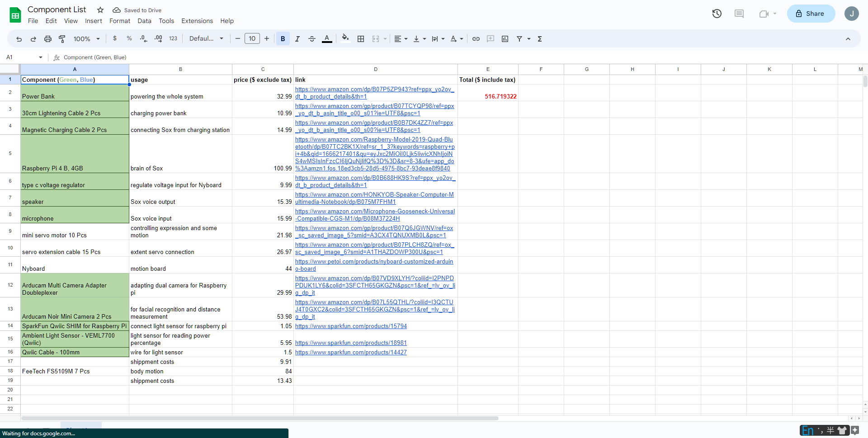Open the functions menu with the sigma icon

tap(539, 39)
